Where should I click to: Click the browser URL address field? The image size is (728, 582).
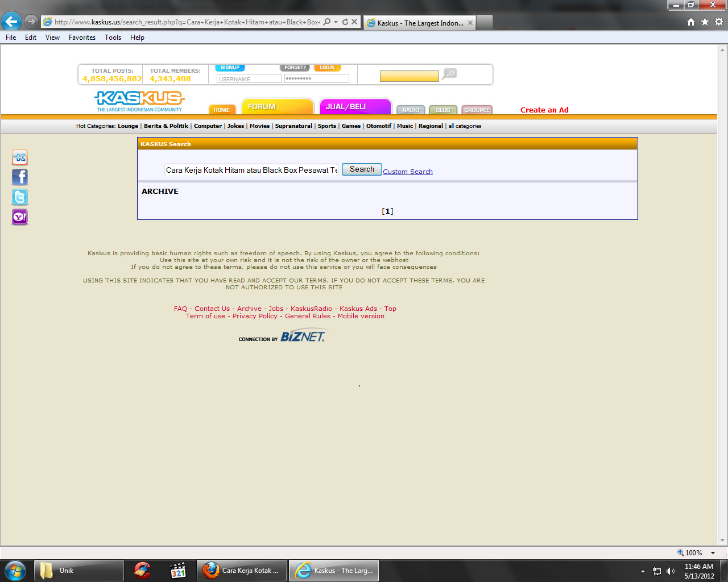click(x=187, y=22)
